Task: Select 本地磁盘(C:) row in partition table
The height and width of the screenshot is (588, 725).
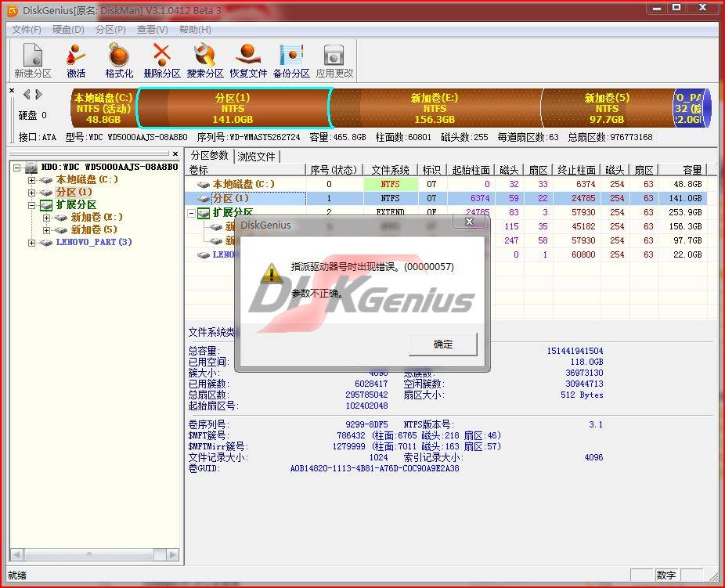Action: click(x=445, y=184)
